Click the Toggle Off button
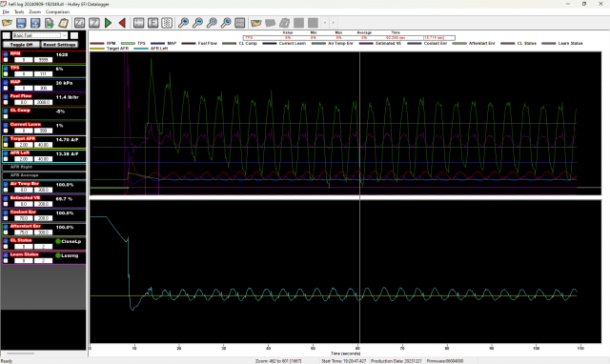 tap(21, 45)
